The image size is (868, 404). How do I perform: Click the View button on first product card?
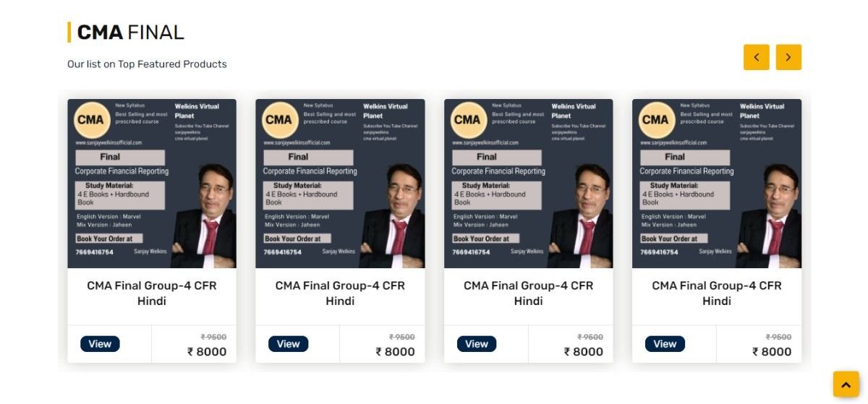click(x=100, y=344)
